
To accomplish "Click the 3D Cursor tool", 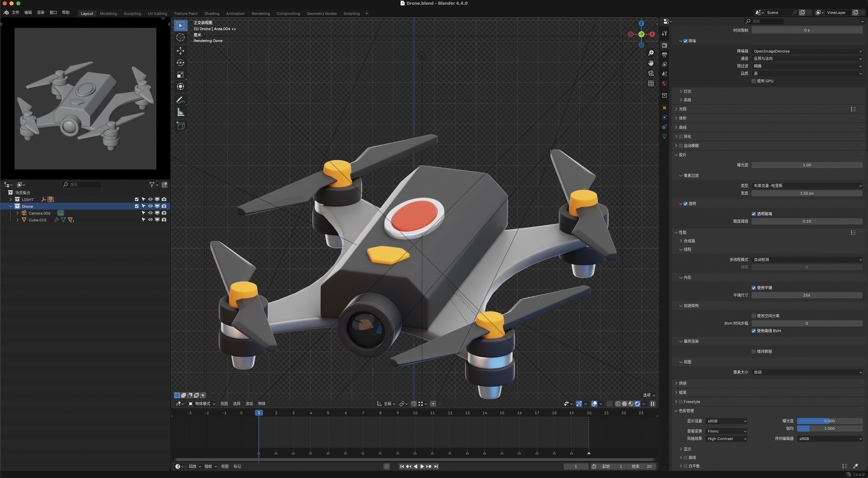I will coord(180,37).
